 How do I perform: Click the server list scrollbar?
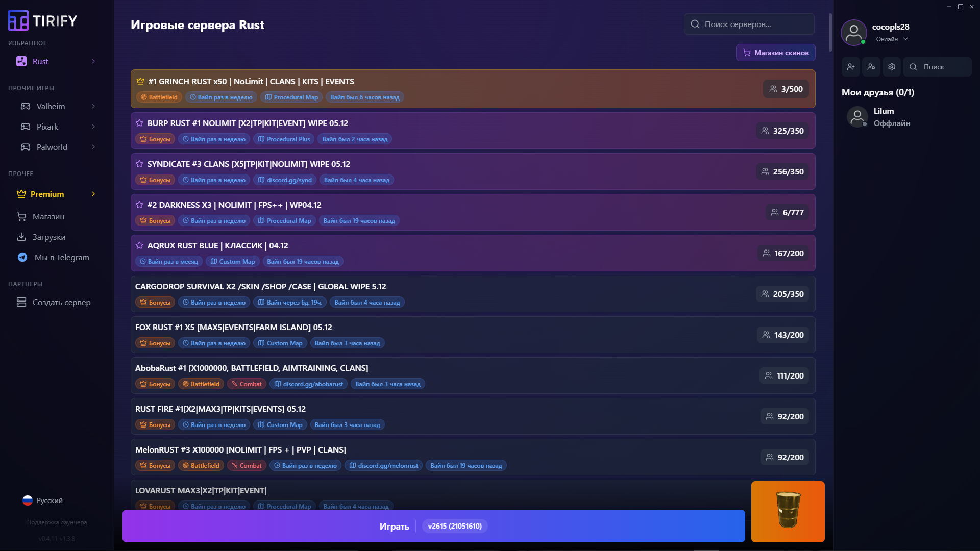click(830, 33)
